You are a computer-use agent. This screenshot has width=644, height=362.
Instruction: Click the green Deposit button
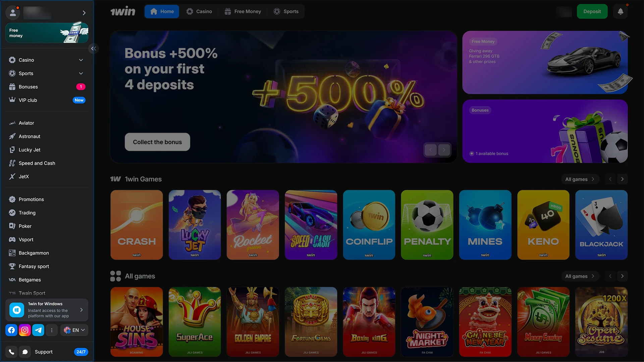[592, 11]
